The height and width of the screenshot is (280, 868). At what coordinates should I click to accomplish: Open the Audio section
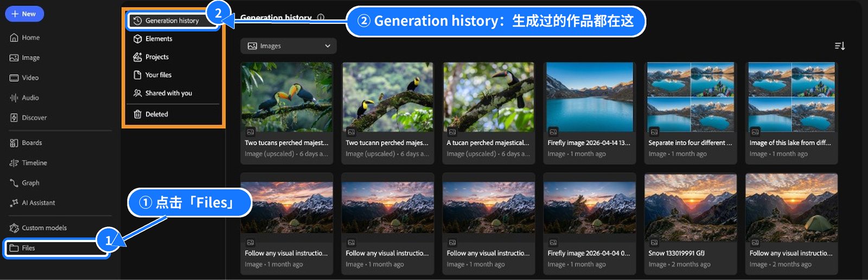point(24,97)
